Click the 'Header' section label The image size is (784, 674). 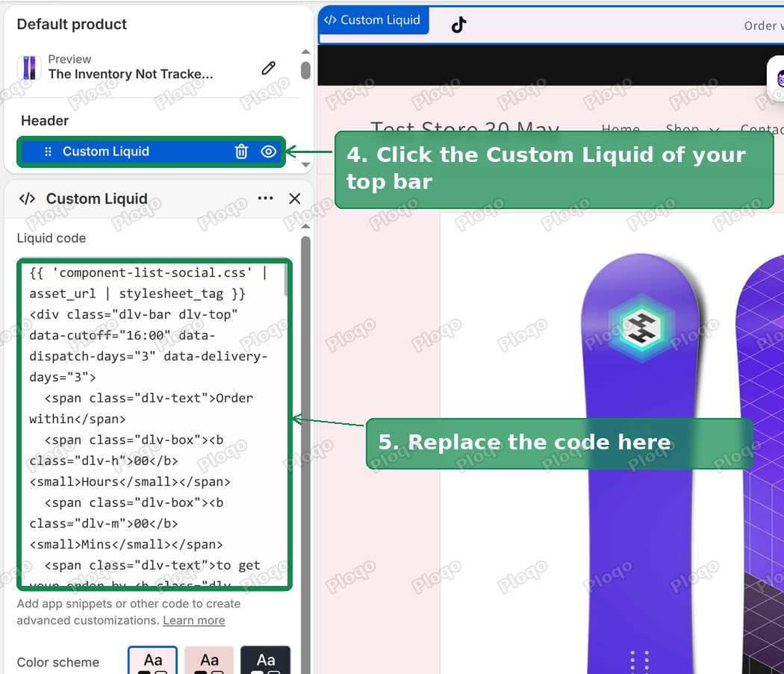(45, 121)
